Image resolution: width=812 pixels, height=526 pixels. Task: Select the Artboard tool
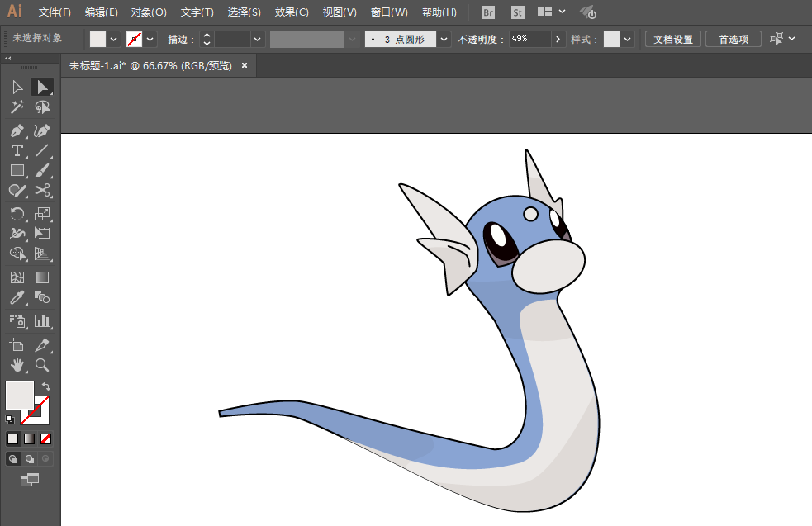(17, 345)
